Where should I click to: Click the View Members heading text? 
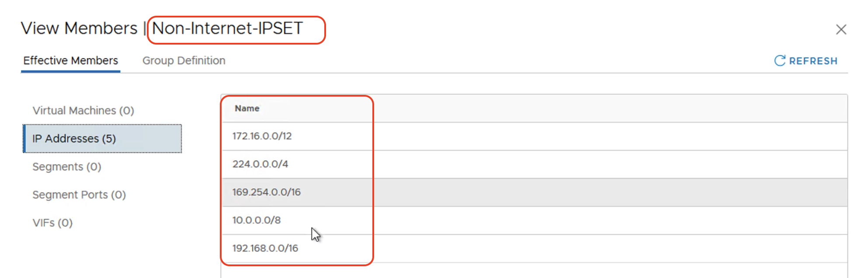(79, 28)
